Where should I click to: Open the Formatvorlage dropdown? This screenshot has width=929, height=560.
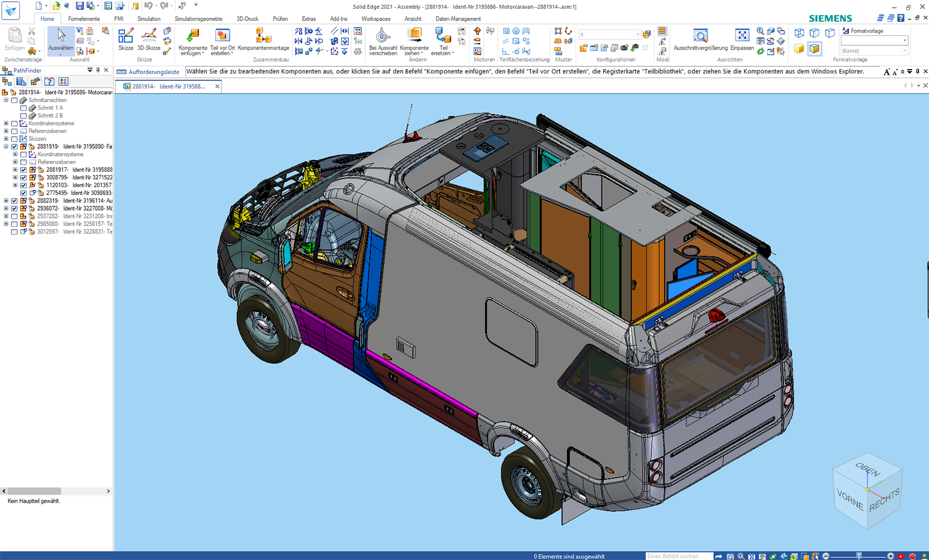point(874,41)
